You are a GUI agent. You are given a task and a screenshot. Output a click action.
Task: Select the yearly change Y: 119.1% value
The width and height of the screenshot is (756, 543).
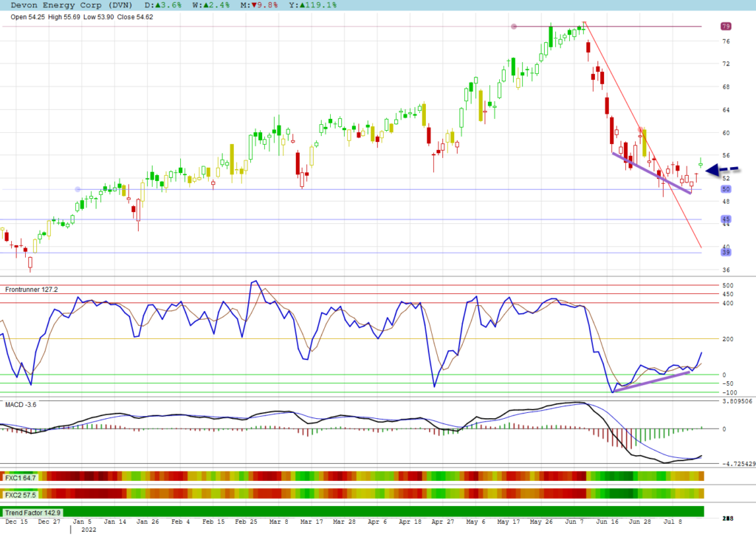tap(312, 5)
